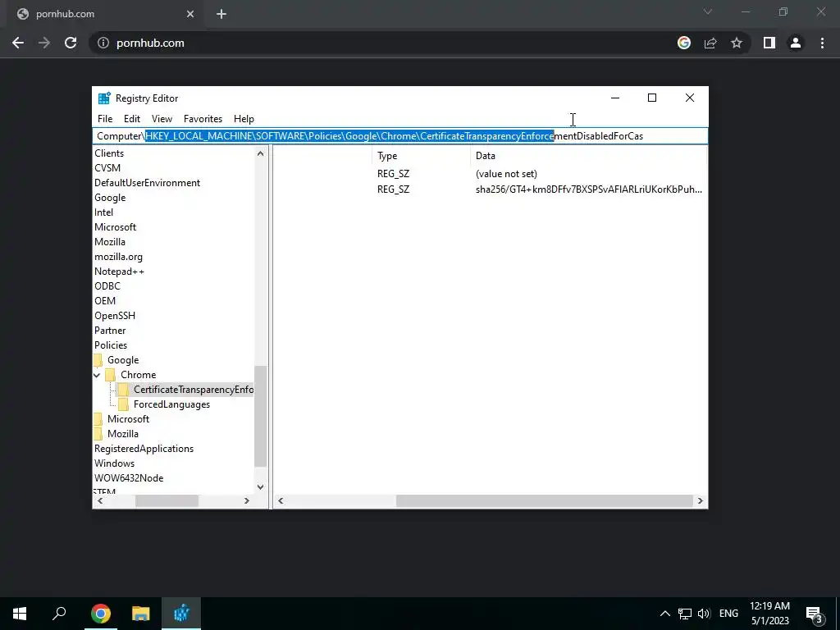Click tree pane's right scroll arrow

tap(246, 501)
